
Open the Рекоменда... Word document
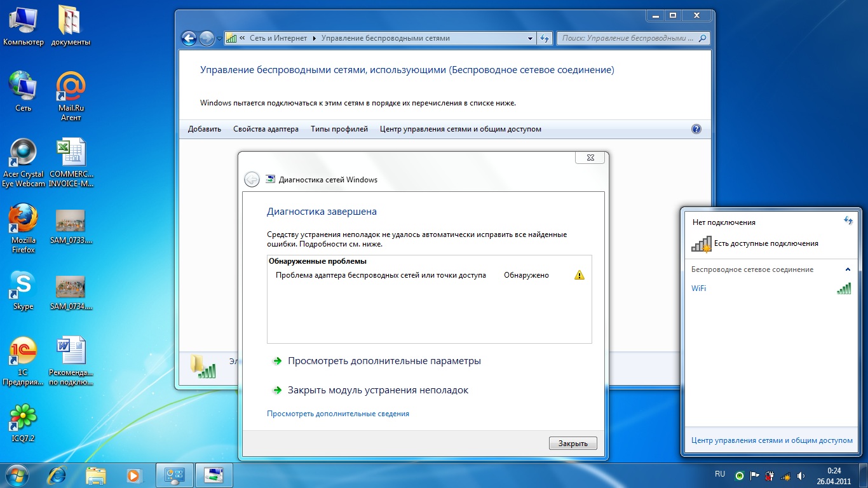(71, 361)
